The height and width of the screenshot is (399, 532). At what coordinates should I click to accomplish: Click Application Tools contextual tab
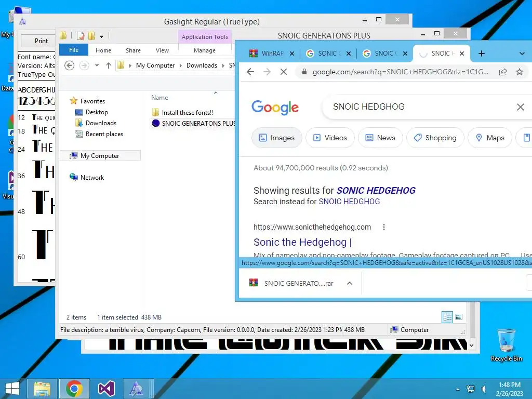click(205, 37)
